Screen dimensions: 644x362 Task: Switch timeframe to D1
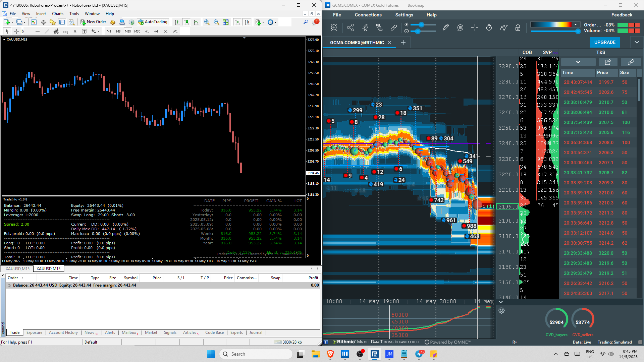tap(165, 31)
